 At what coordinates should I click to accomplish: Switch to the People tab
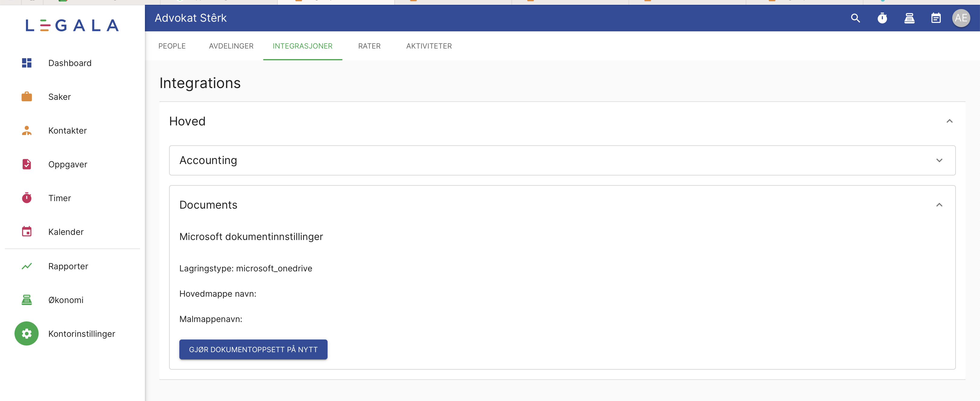pyautogui.click(x=172, y=46)
